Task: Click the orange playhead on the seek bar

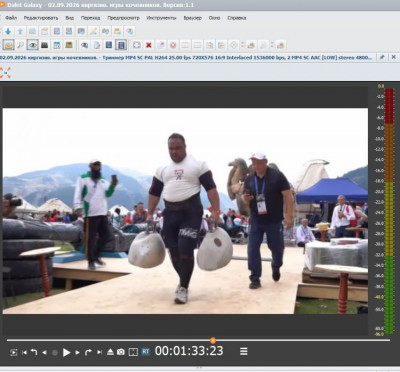Action: [213, 340]
